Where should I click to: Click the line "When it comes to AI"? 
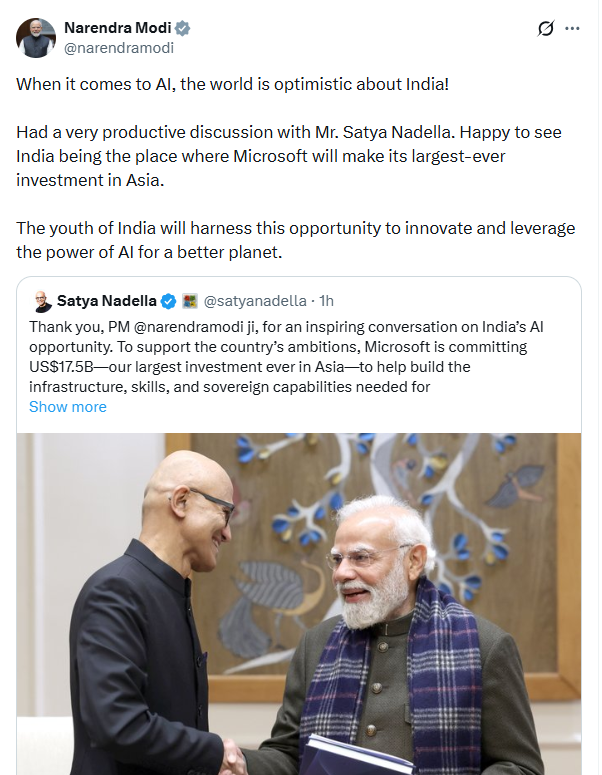tap(232, 83)
